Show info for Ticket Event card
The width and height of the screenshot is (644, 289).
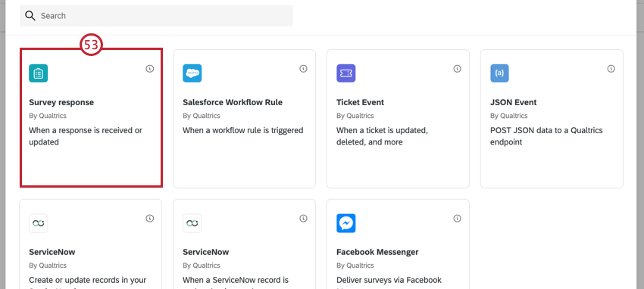pos(457,69)
